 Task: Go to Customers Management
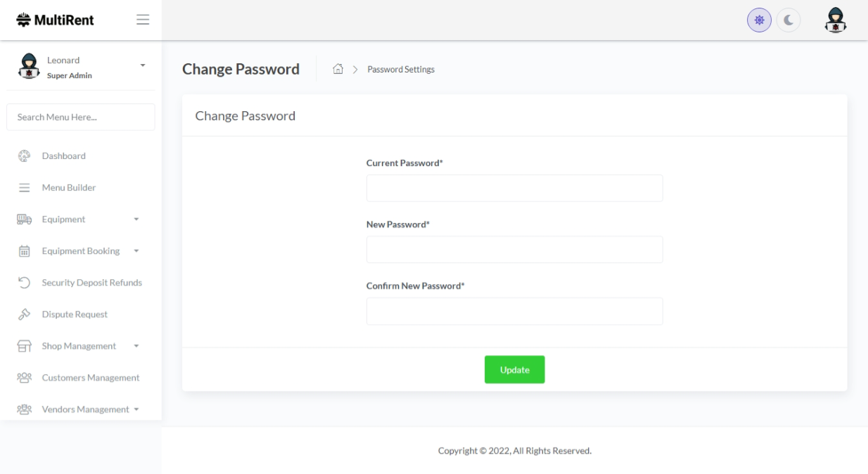pos(90,378)
